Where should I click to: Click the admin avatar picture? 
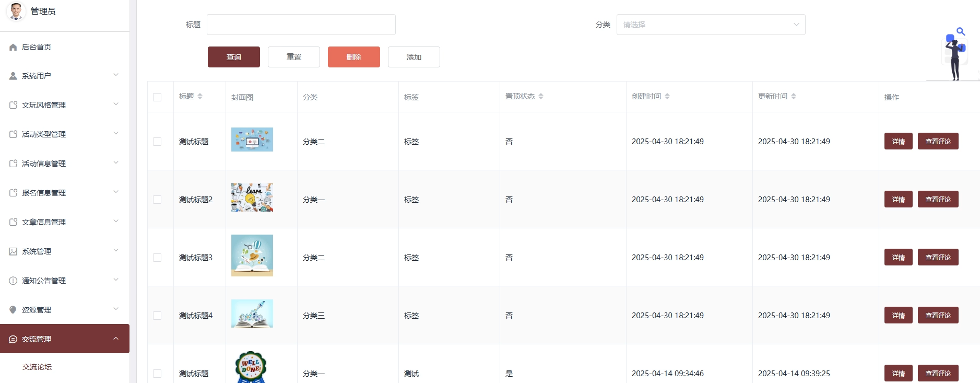tap(16, 11)
